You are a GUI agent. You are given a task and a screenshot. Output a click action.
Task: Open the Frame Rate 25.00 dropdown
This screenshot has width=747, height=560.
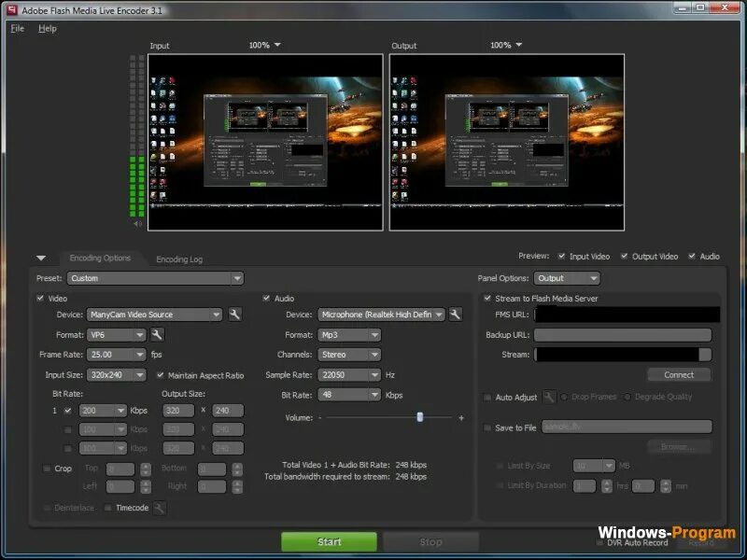pyautogui.click(x=116, y=355)
